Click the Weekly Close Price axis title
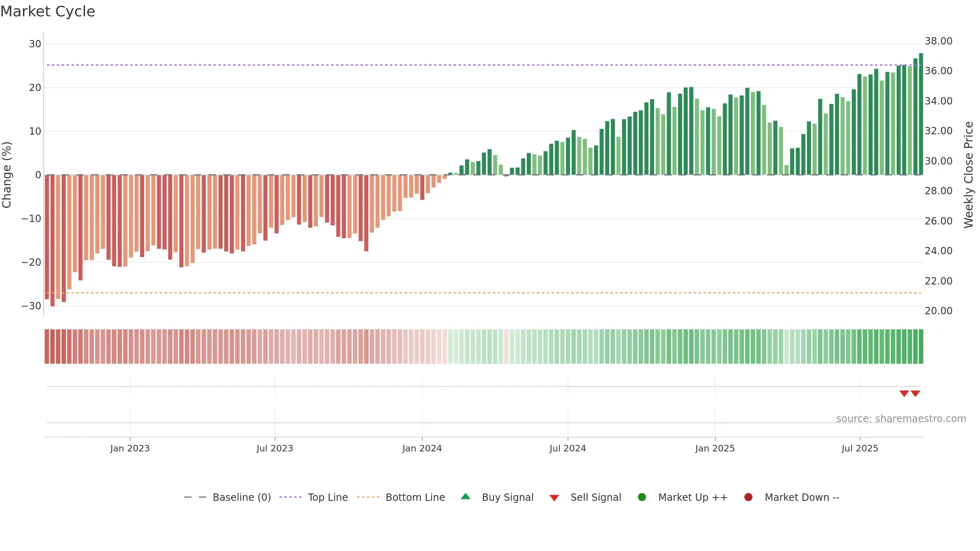 [x=969, y=175]
